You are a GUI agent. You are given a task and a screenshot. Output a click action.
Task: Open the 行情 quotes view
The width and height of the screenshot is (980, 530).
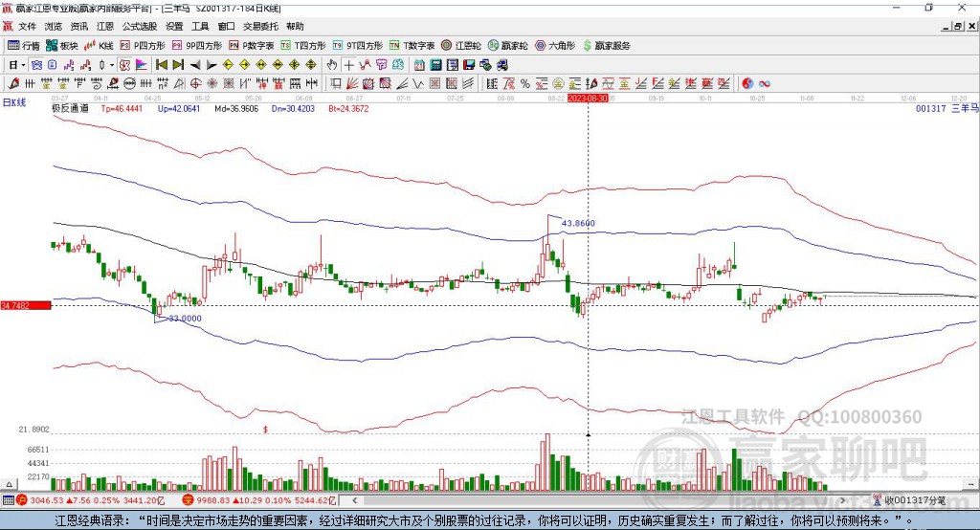pyautogui.click(x=24, y=46)
